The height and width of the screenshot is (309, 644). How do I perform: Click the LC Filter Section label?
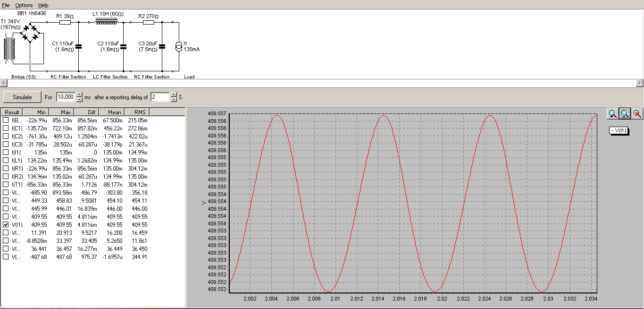[x=109, y=77]
